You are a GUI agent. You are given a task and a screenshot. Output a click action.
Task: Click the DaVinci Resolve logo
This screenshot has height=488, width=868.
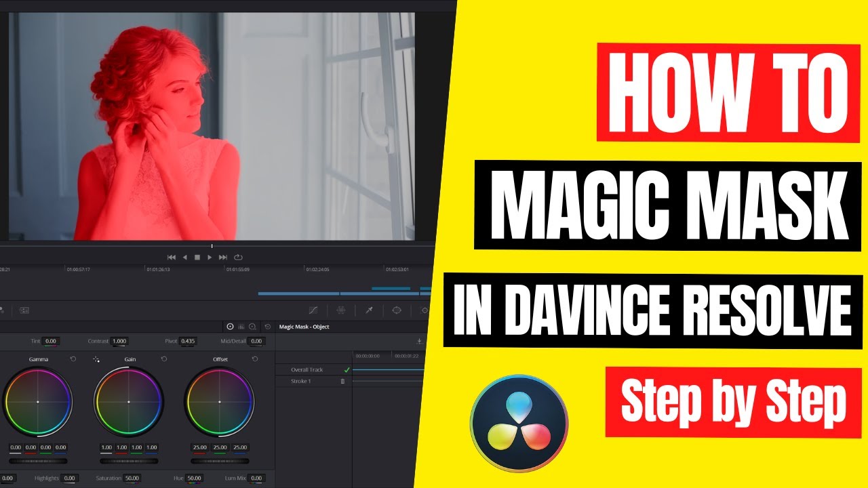(519, 424)
